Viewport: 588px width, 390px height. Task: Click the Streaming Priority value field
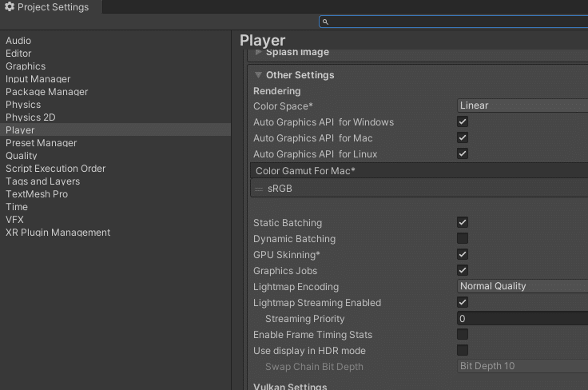pos(522,318)
